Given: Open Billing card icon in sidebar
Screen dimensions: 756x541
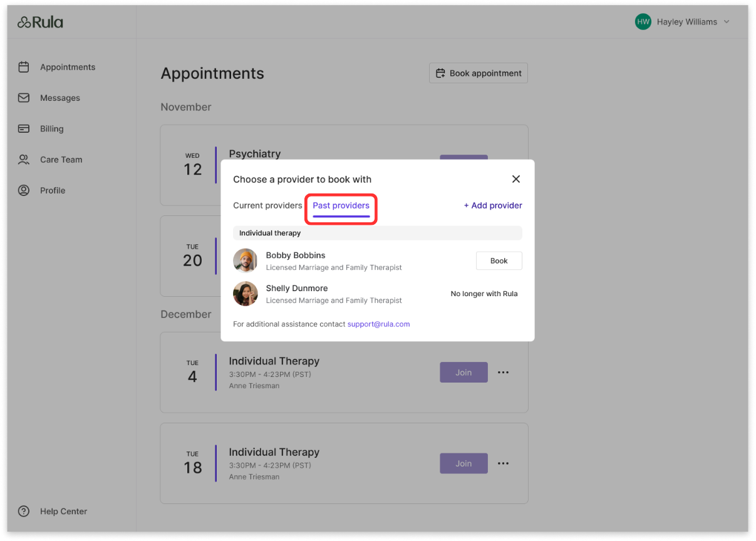Looking at the screenshot, I should 24,128.
